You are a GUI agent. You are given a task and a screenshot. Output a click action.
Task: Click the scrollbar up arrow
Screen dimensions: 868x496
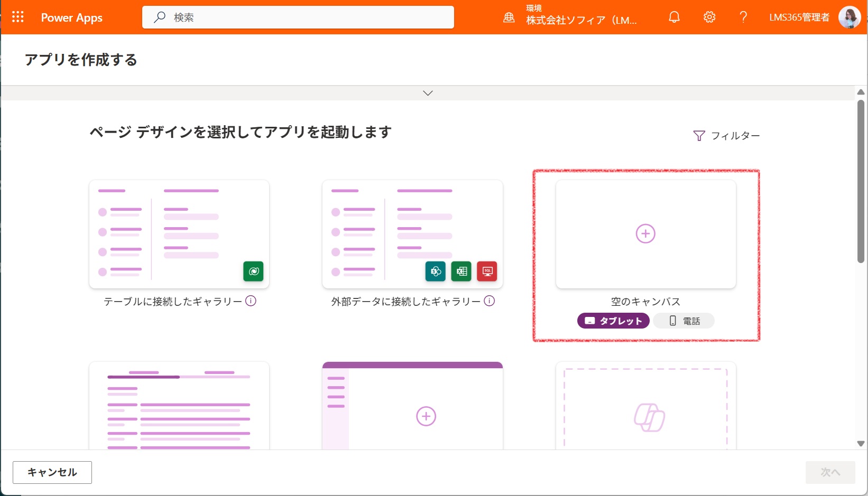point(861,92)
